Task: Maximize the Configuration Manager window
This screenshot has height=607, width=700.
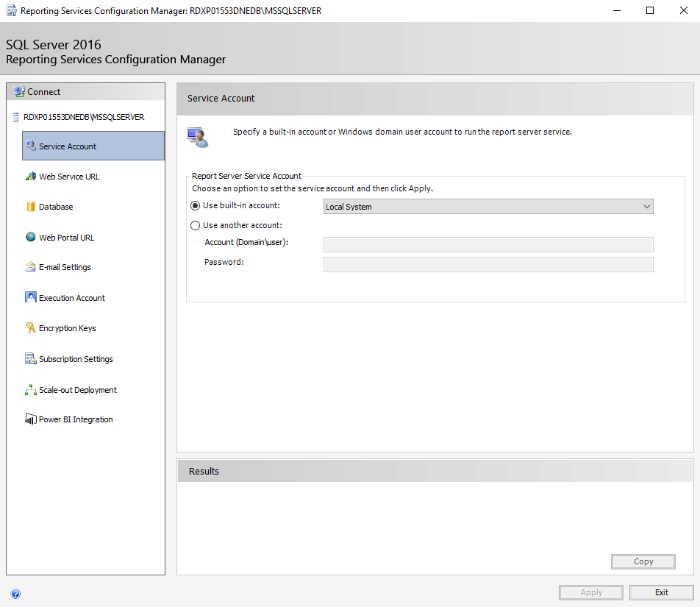Action: (650, 11)
